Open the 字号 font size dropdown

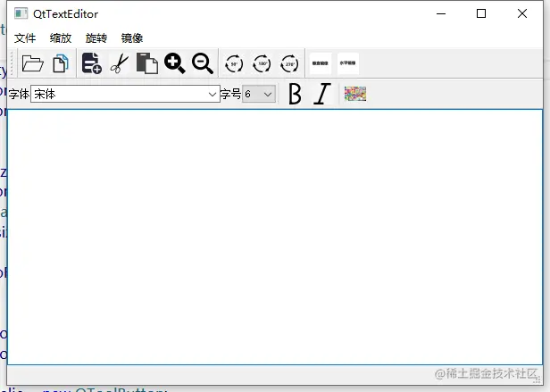(259, 94)
